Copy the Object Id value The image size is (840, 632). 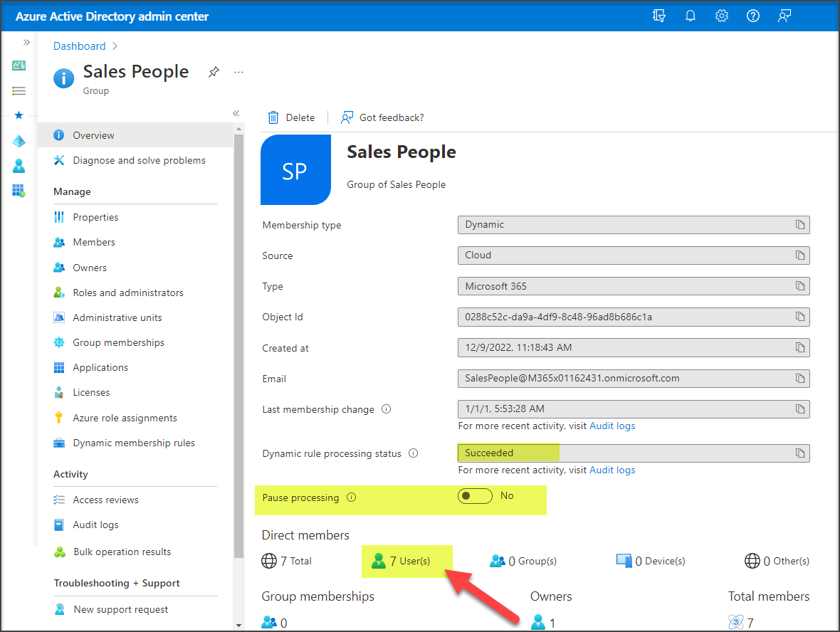[x=800, y=317]
